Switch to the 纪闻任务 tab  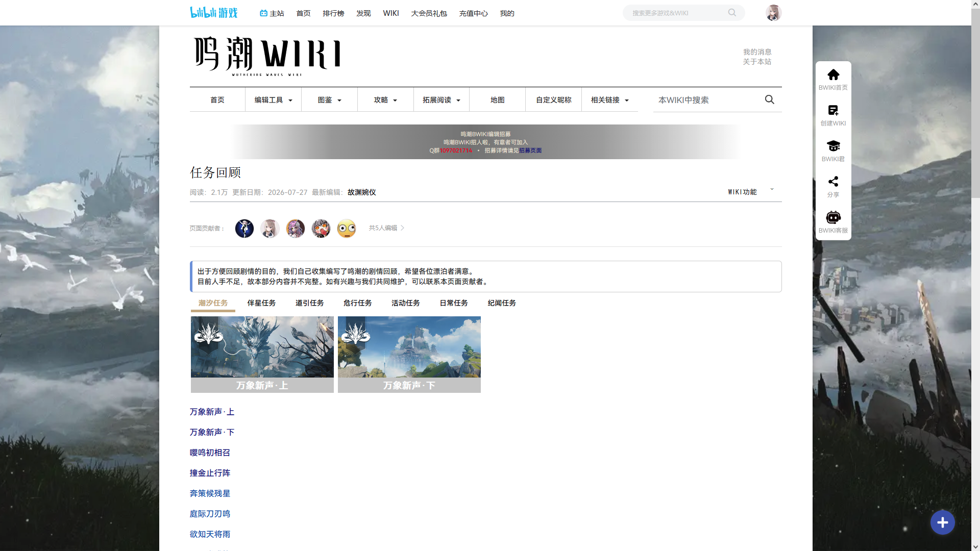(502, 303)
